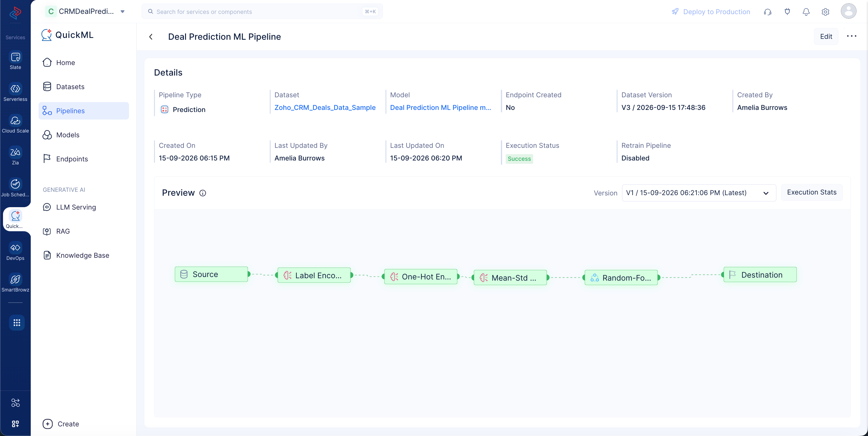The image size is (868, 436).
Task: Click the Edit button
Action: click(x=826, y=36)
